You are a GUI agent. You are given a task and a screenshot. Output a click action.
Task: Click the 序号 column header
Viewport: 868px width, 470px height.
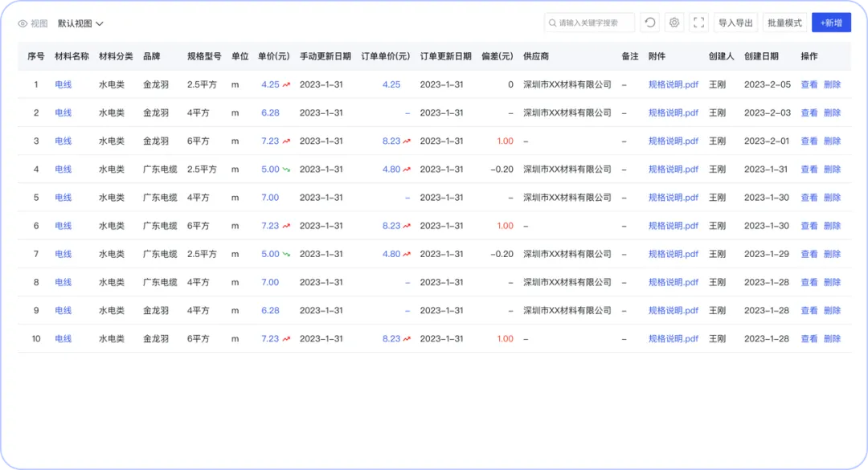pyautogui.click(x=36, y=56)
